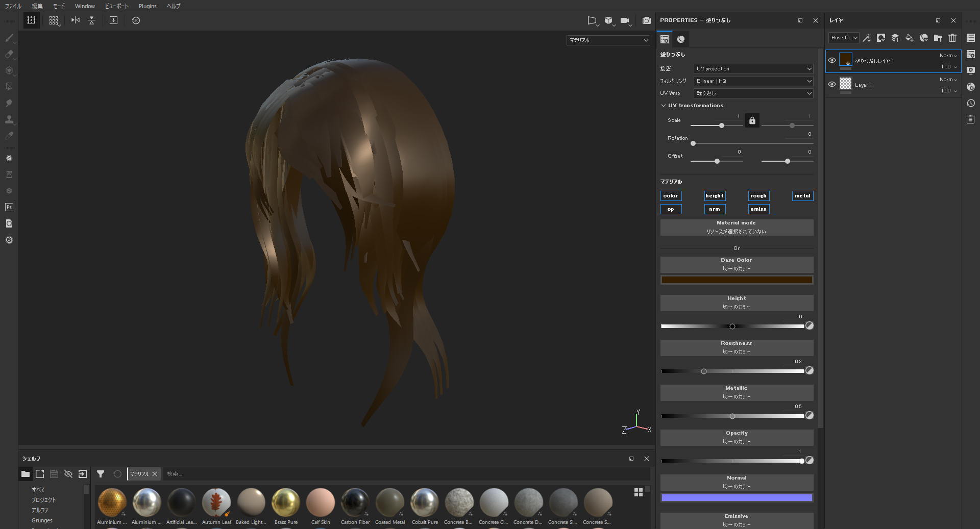
Task: Click the add fill layer icon
Action: click(x=909, y=38)
